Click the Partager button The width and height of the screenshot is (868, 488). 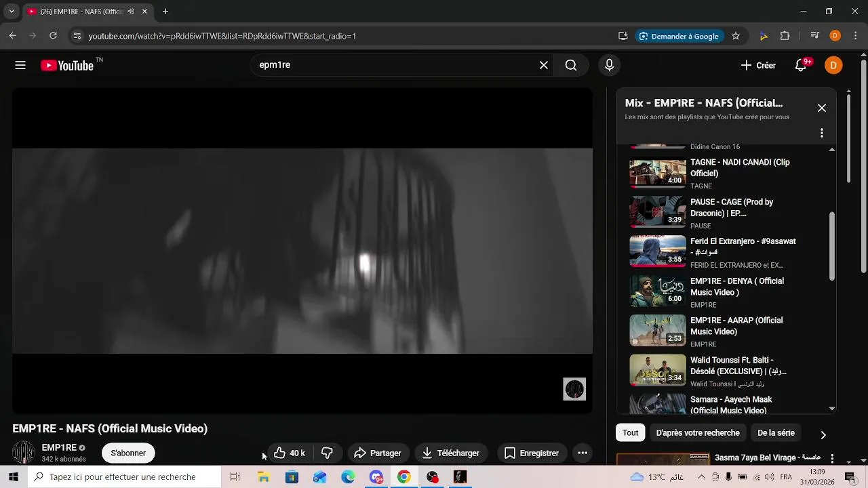click(x=378, y=453)
